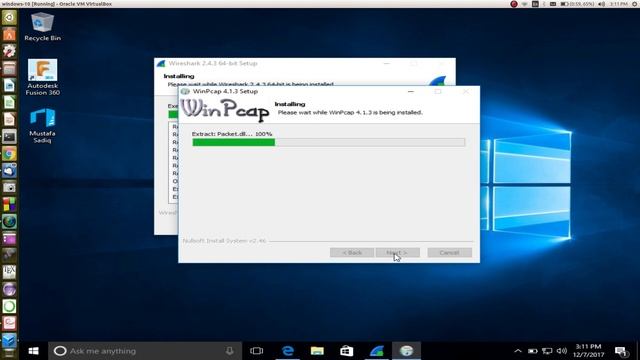The image size is (640, 360).
Task: Open the TeX editor dock icon
Action: [9, 272]
